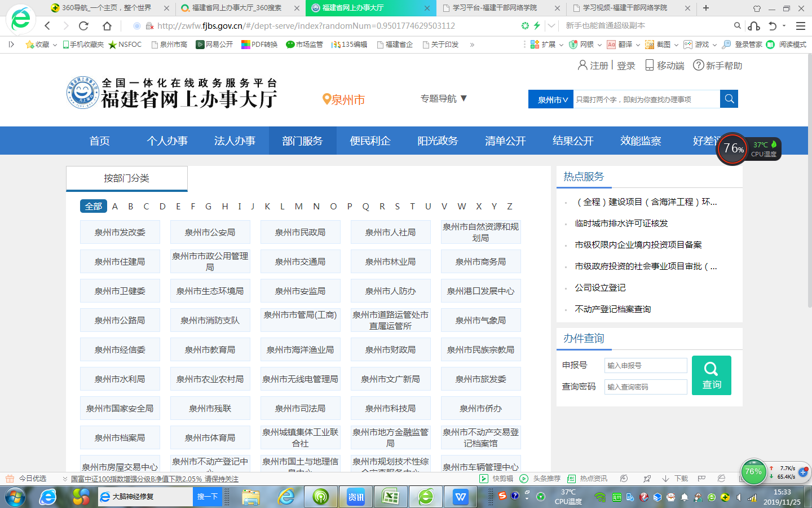Launch WPS Writer from the taskbar
The image size is (812, 508).
(x=461, y=497)
